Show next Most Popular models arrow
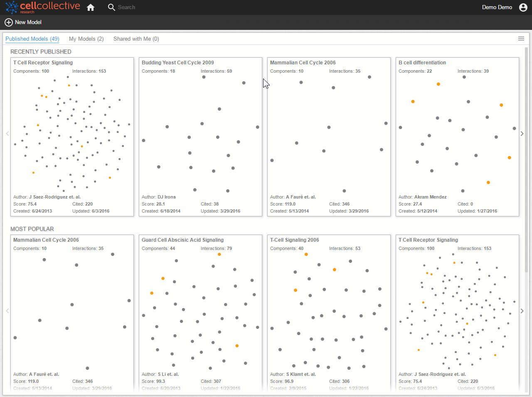The height and width of the screenshot is (397, 532). (522, 311)
